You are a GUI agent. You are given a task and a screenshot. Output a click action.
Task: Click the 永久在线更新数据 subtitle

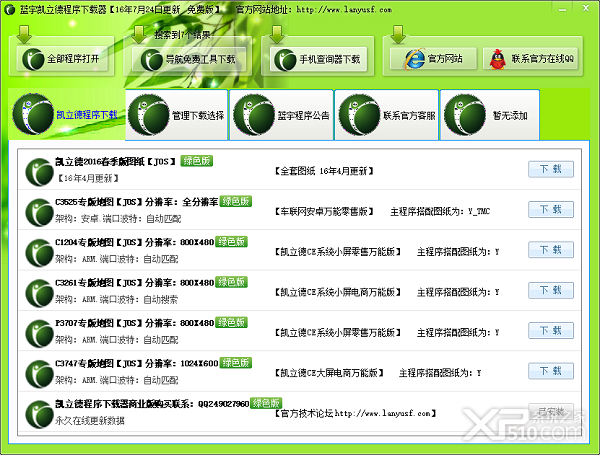[90, 421]
